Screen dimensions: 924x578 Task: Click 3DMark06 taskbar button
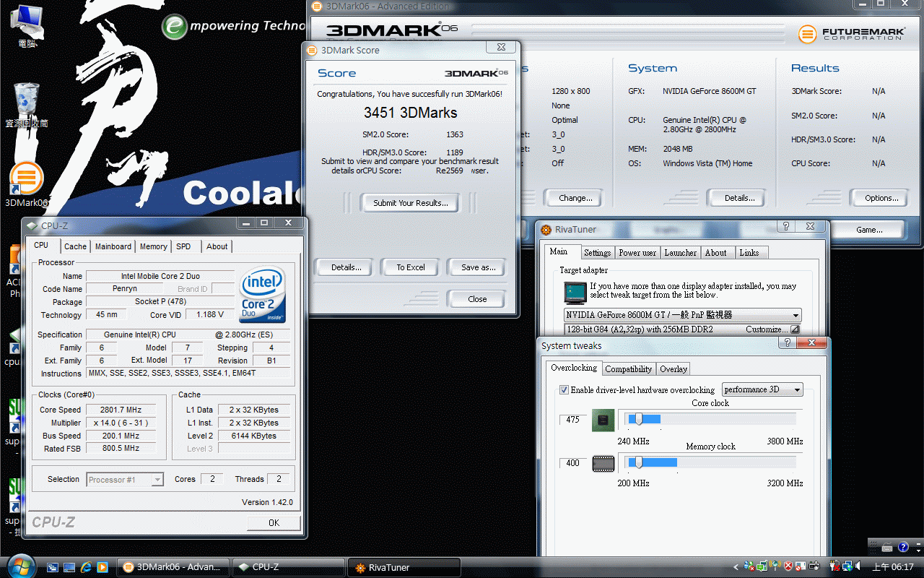click(x=173, y=567)
